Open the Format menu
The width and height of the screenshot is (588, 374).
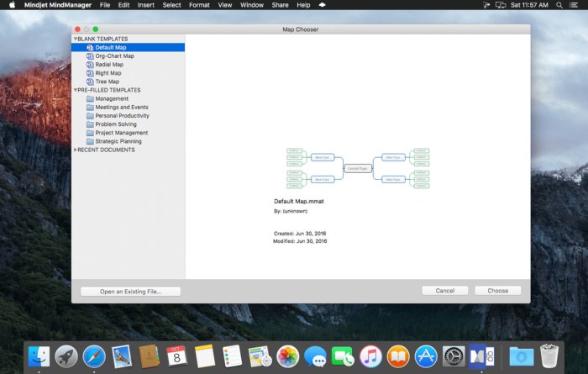coord(199,5)
